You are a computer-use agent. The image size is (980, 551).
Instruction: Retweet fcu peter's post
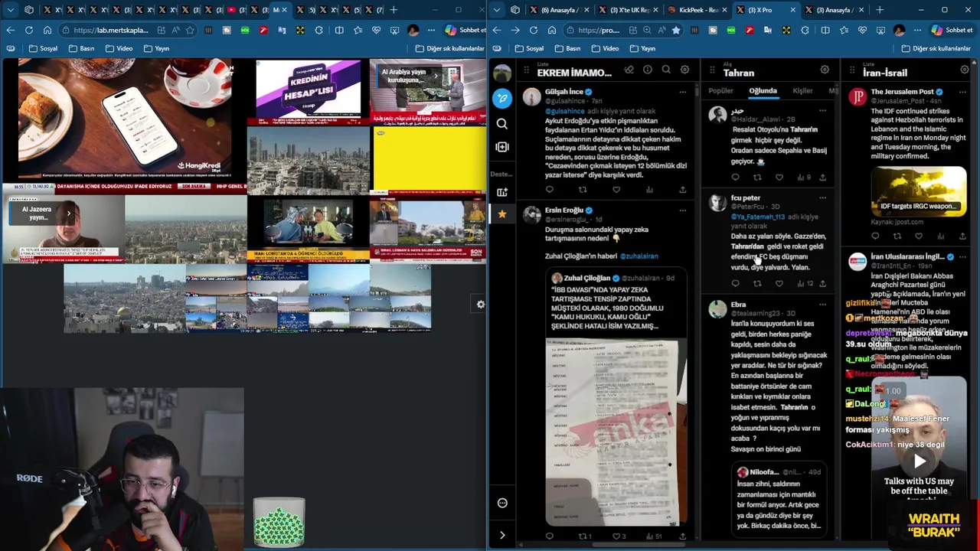pos(757,283)
